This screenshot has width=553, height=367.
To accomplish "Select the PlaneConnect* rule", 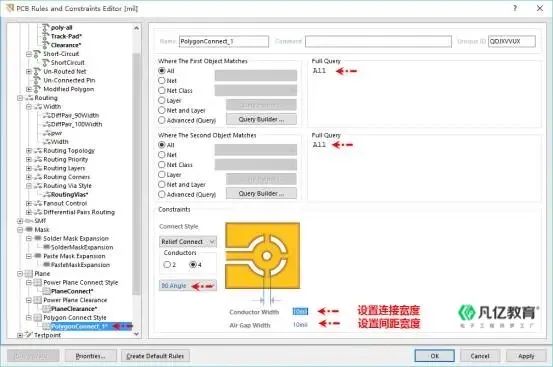I will point(72,292).
